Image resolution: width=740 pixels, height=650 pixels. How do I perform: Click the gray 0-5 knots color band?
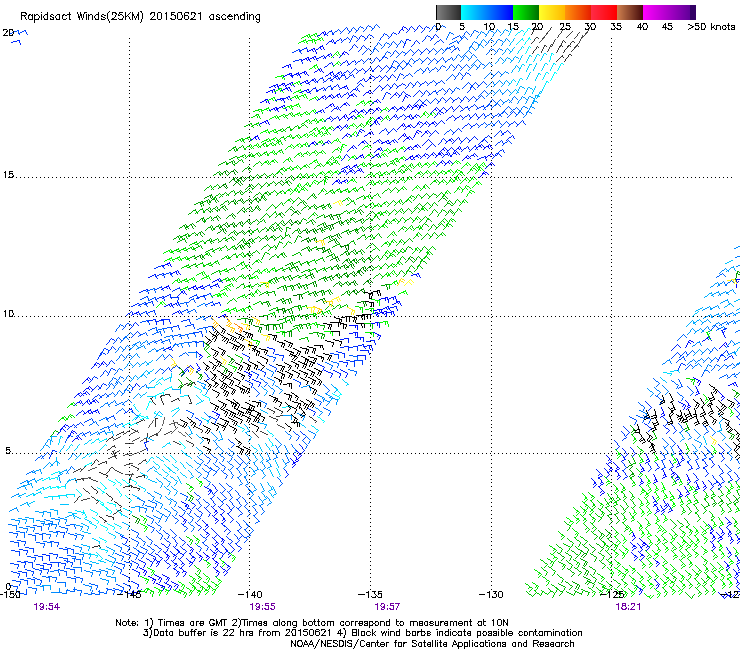pyautogui.click(x=448, y=12)
